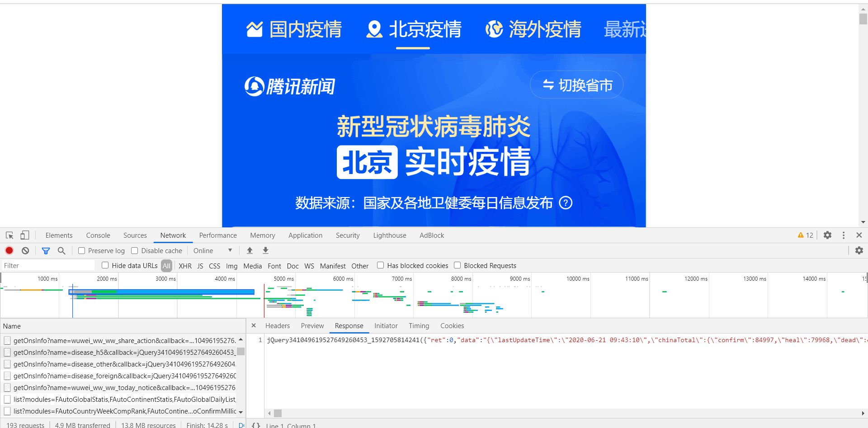Show the Initiator tab

(386, 326)
